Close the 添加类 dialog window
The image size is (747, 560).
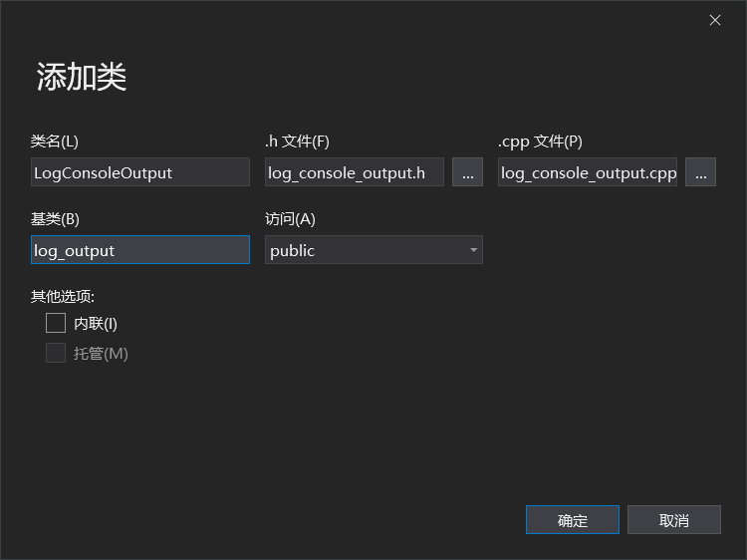715,20
